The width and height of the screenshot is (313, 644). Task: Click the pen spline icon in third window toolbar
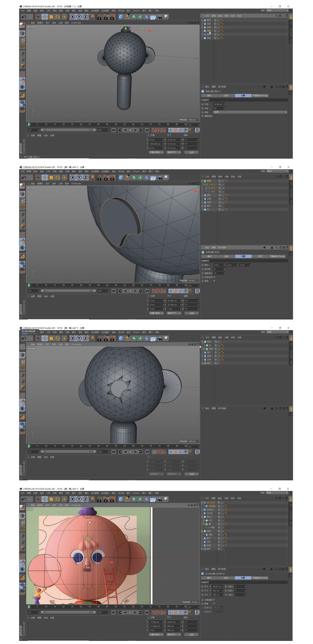(127, 338)
